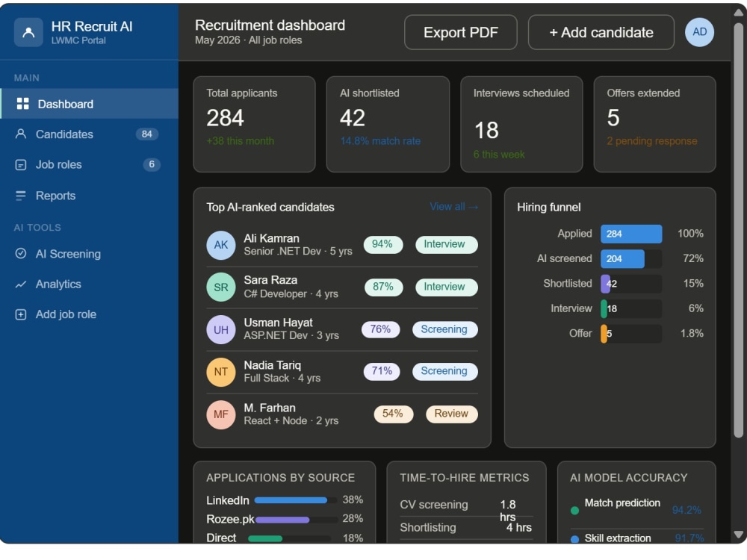The height and width of the screenshot is (560, 747).
Task: Click the Candidates person icon
Action: [20, 134]
